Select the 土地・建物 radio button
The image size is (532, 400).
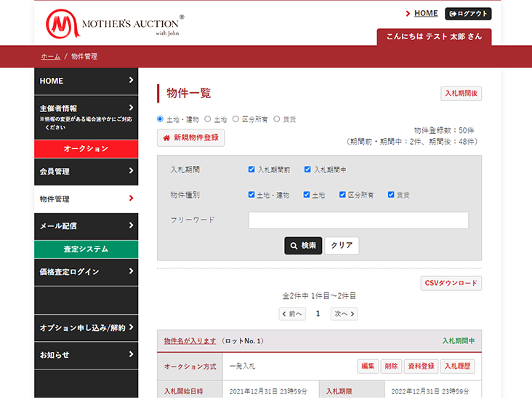(x=161, y=119)
